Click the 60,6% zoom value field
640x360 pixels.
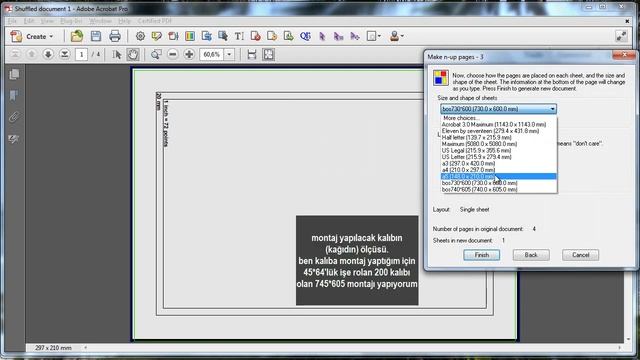pos(211,54)
